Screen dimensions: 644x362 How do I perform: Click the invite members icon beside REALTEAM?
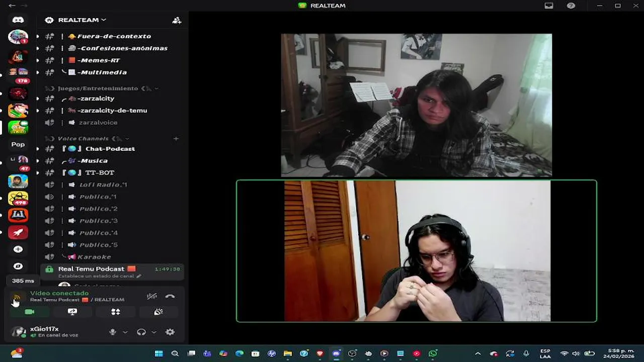tap(177, 20)
